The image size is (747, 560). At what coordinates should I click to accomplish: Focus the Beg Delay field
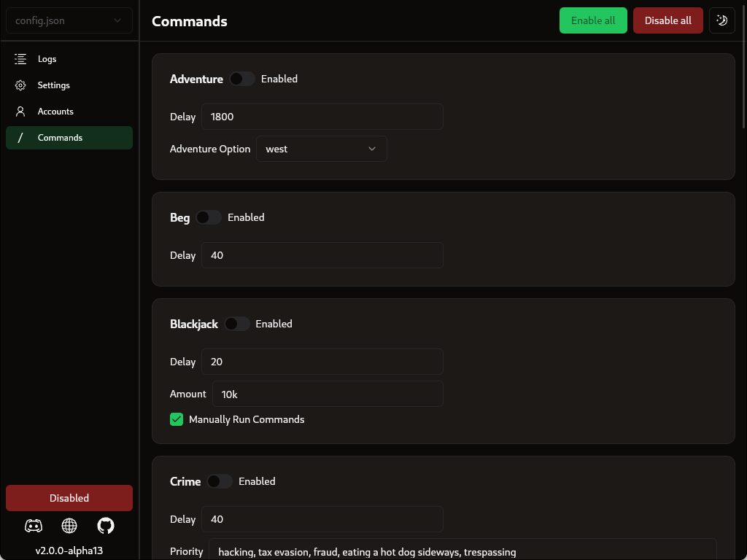tap(322, 255)
